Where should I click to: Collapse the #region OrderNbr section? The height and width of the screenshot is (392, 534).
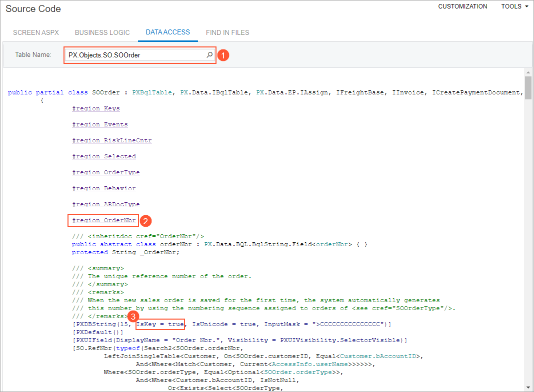(104, 220)
